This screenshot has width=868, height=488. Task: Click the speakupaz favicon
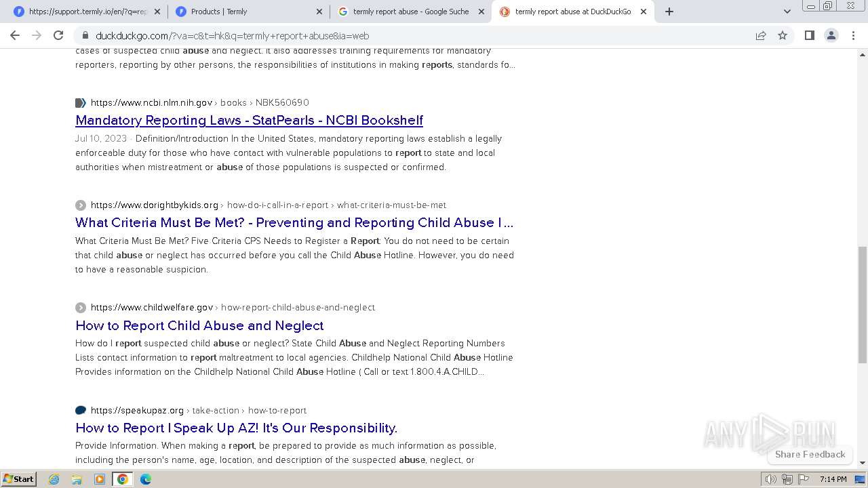(x=81, y=410)
